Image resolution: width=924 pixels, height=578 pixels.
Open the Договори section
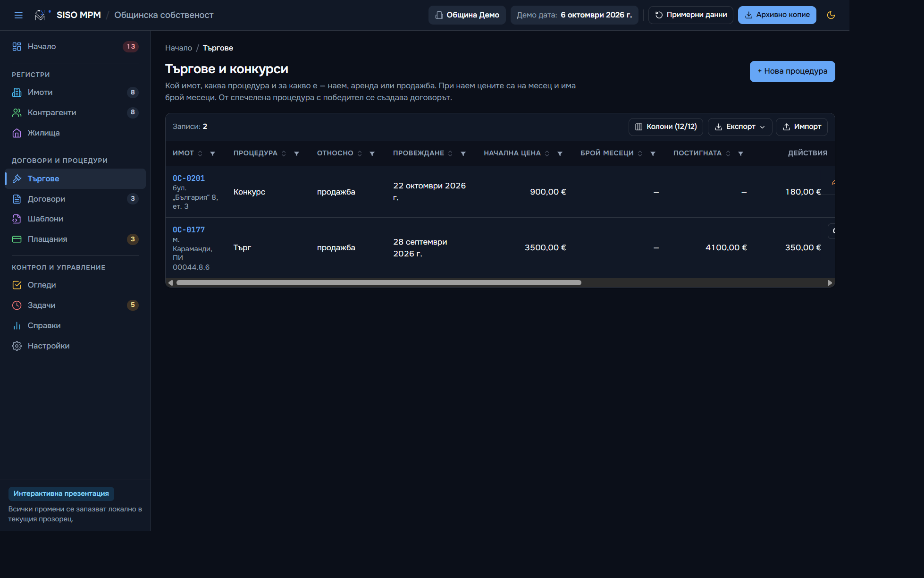pos(75,199)
